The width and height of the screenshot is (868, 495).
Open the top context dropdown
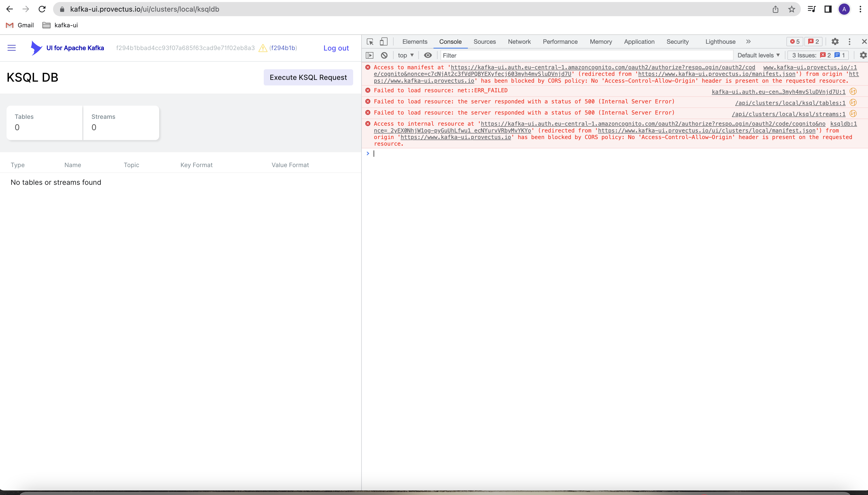(406, 55)
